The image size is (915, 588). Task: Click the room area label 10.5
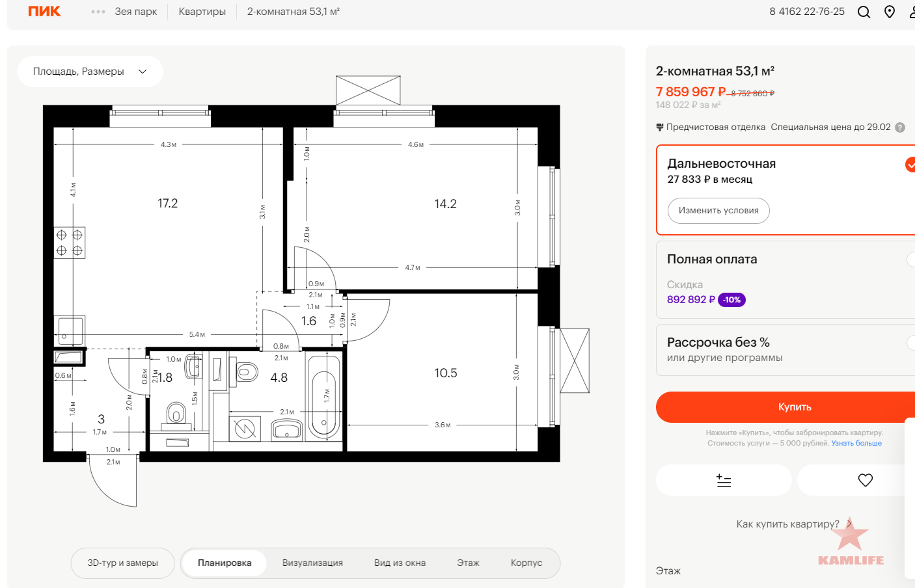[446, 373]
